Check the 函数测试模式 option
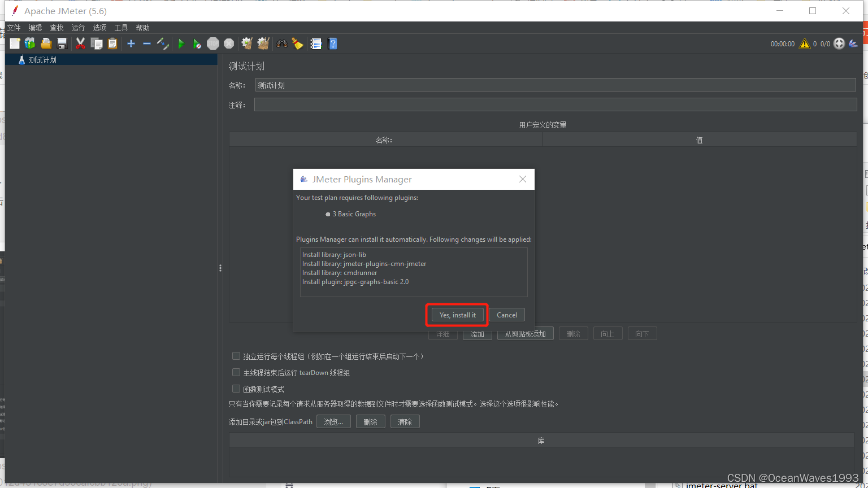The image size is (868, 488). click(x=236, y=389)
